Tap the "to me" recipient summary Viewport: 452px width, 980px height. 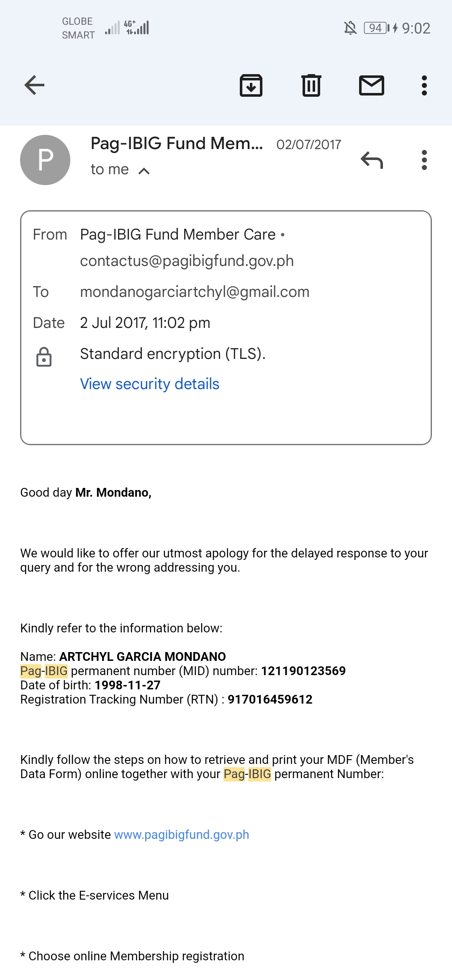[x=110, y=170]
